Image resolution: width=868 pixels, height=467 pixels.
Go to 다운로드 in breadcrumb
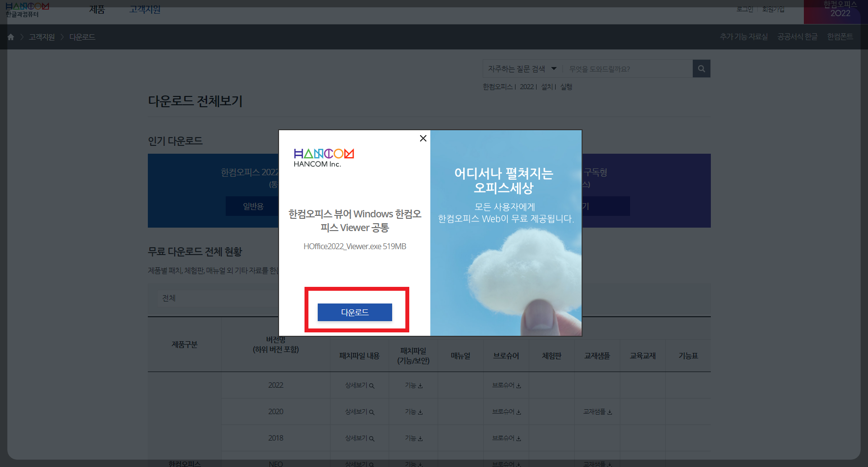tap(82, 37)
